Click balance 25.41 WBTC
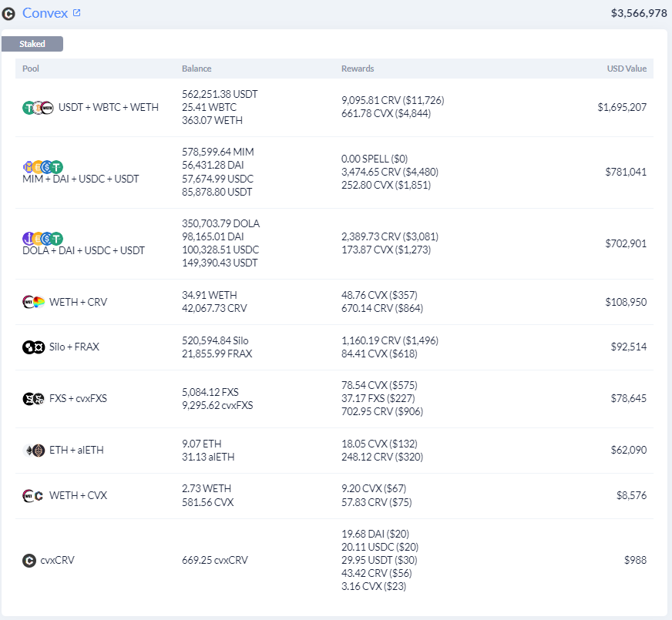This screenshot has width=672, height=620. pos(209,108)
